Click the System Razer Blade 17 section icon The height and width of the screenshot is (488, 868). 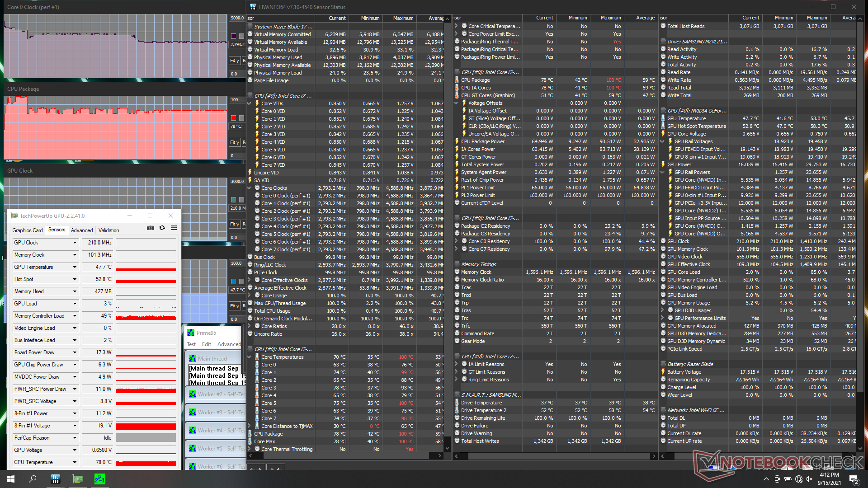(250, 27)
